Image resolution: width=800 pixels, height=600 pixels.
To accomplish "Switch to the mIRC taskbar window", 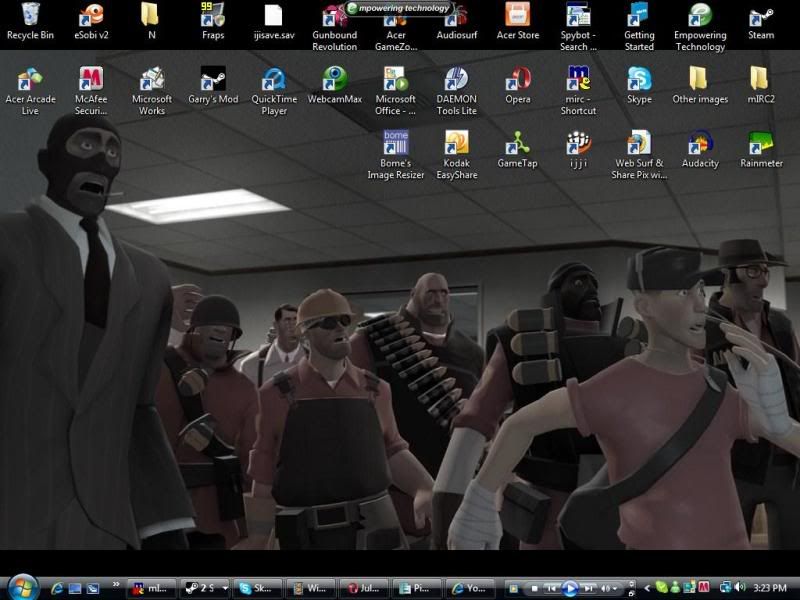I will (x=150, y=588).
